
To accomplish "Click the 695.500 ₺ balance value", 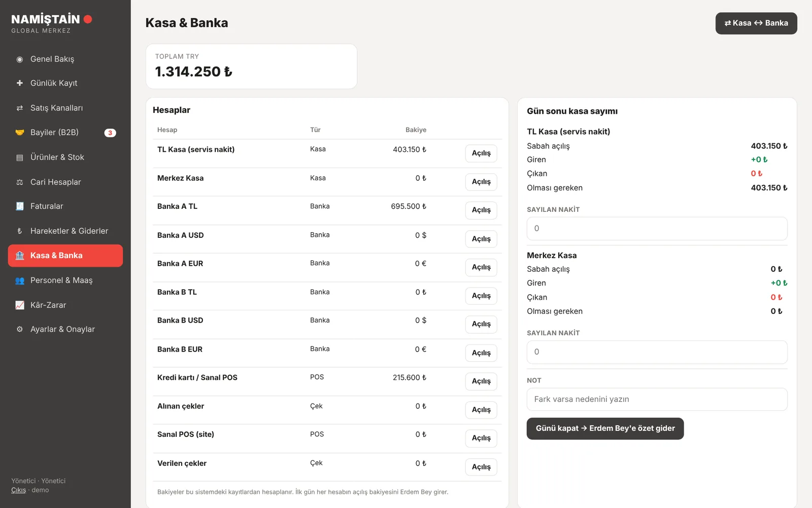I will (409, 206).
